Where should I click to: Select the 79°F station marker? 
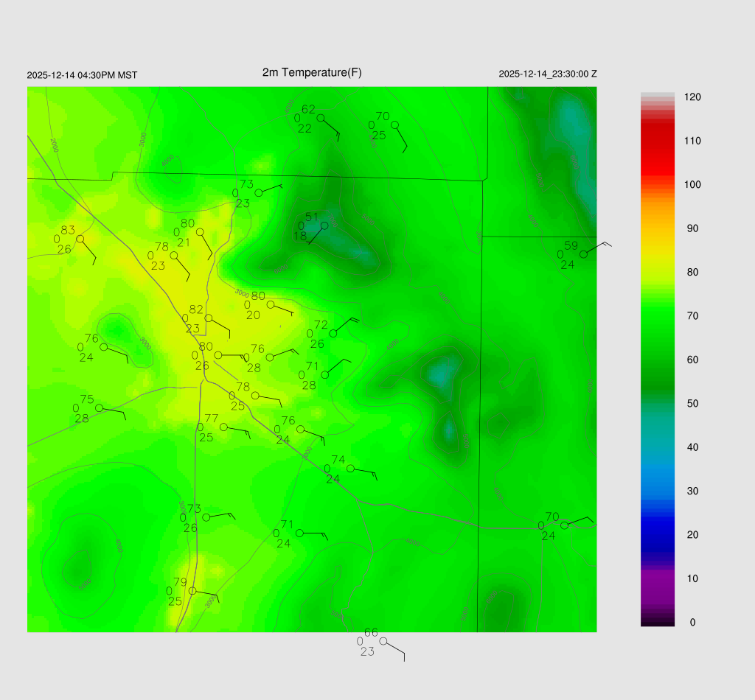(x=192, y=591)
